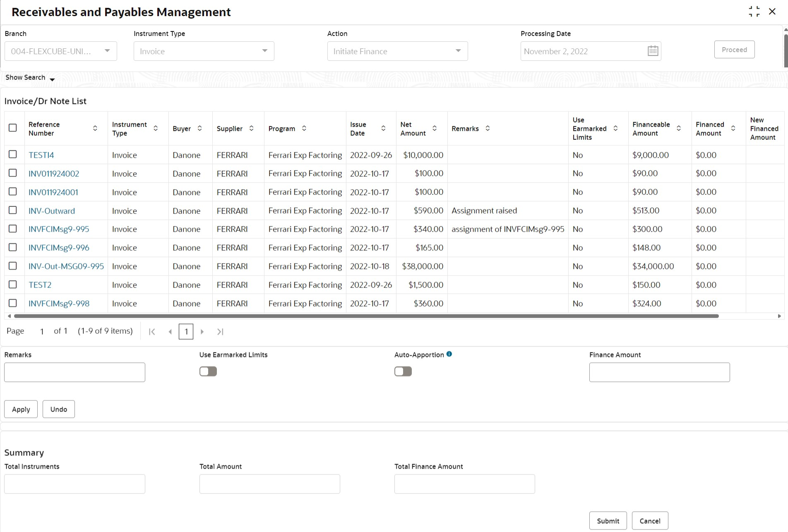The width and height of the screenshot is (788, 532).
Task: Click the Submit button
Action: click(608, 521)
